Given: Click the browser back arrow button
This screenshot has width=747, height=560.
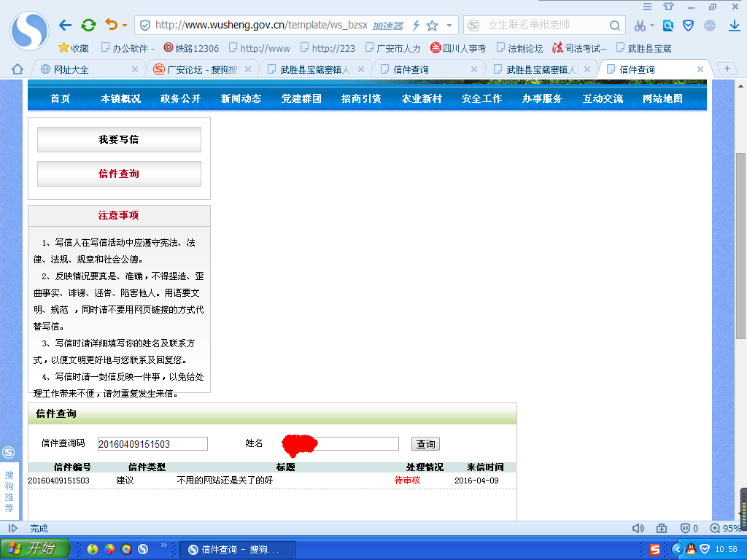Looking at the screenshot, I should [x=65, y=26].
